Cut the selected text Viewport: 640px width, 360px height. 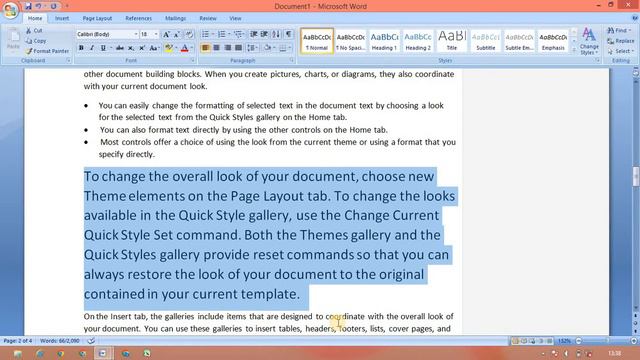click(34, 31)
